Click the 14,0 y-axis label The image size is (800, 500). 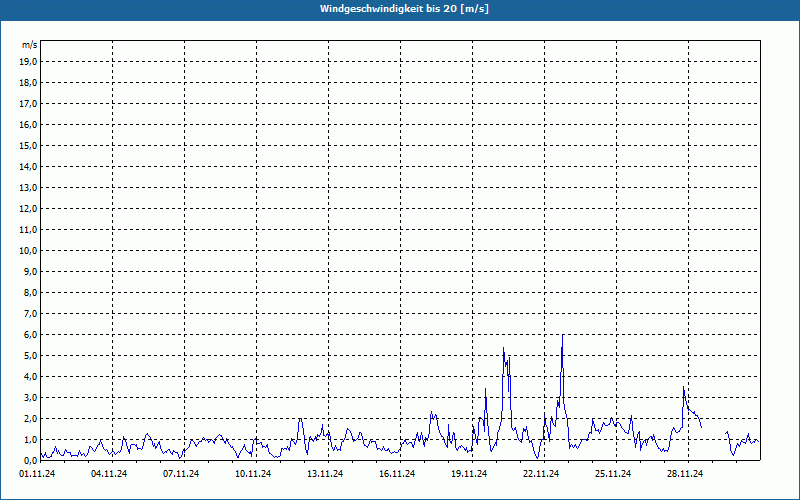click(29, 166)
